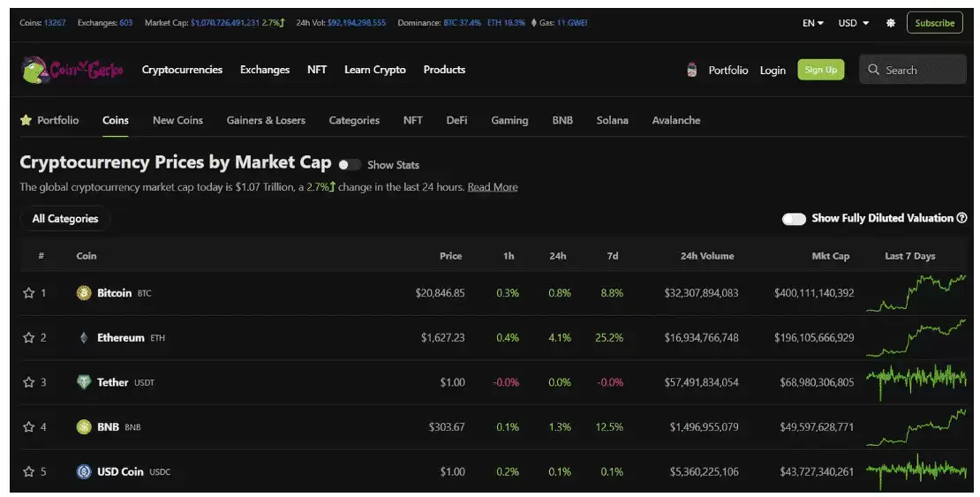
Task: Toggle the Show Stats switch
Action: point(350,165)
